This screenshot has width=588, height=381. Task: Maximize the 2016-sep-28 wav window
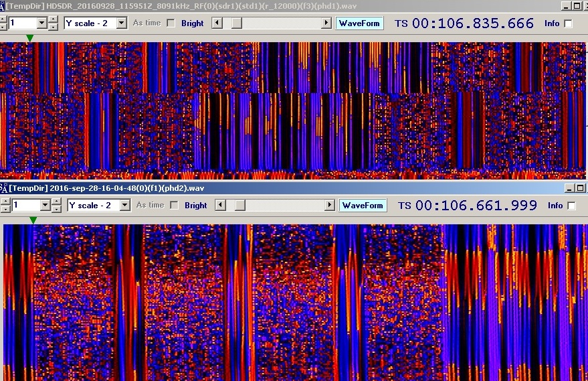coord(580,188)
